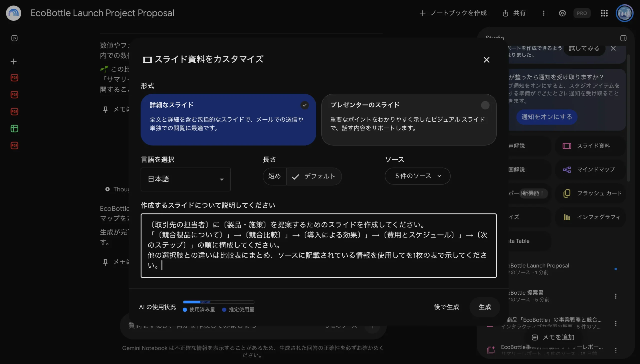Collapse the Studio panel icon
This screenshot has width=640, height=364.
click(623, 38)
